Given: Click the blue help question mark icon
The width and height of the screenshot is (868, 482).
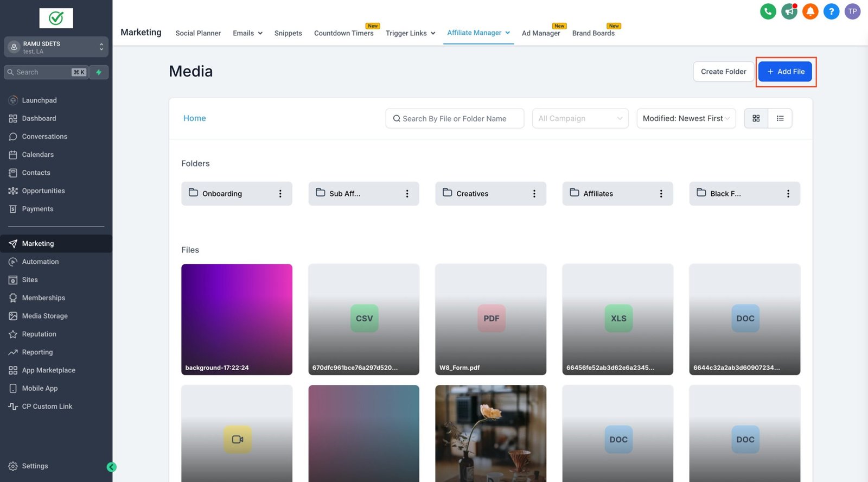Looking at the screenshot, I should 831,11.
